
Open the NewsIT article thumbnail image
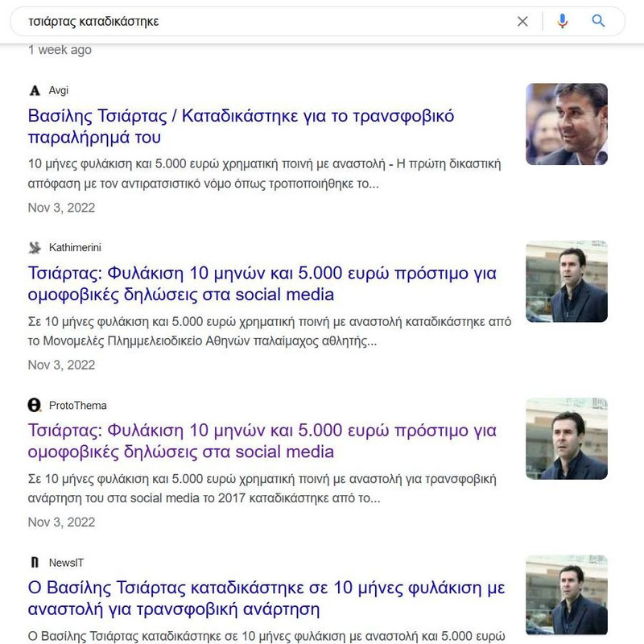(x=567, y=595)
